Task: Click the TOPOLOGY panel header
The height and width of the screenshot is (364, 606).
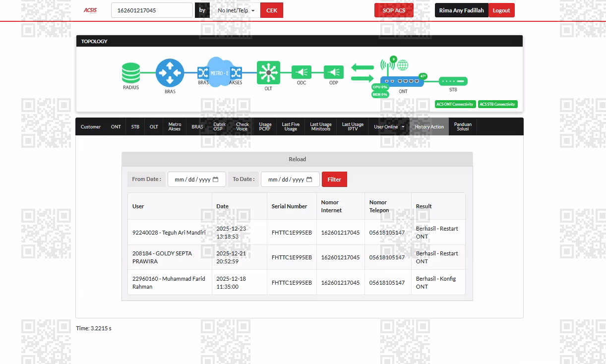Action: [300, 41]
